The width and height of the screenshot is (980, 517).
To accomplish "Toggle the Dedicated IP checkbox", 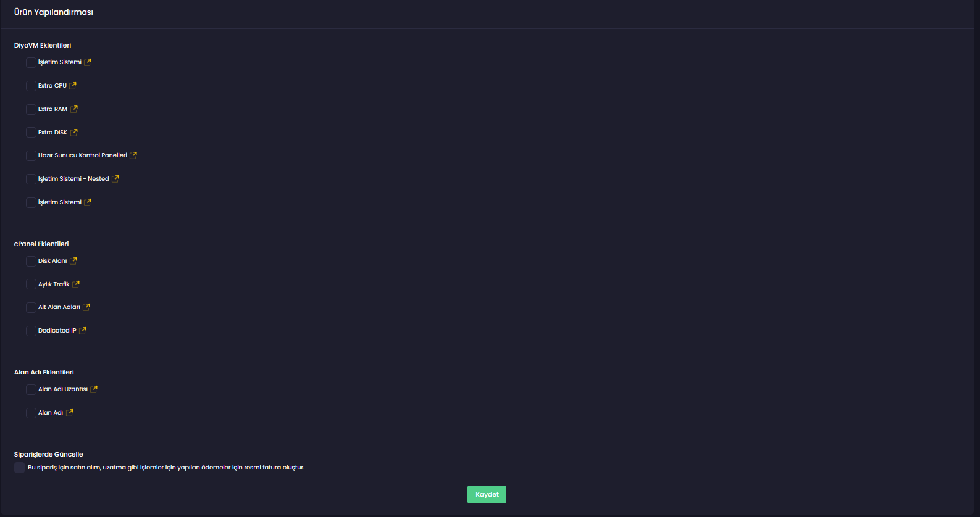I will tap(31, 331).
